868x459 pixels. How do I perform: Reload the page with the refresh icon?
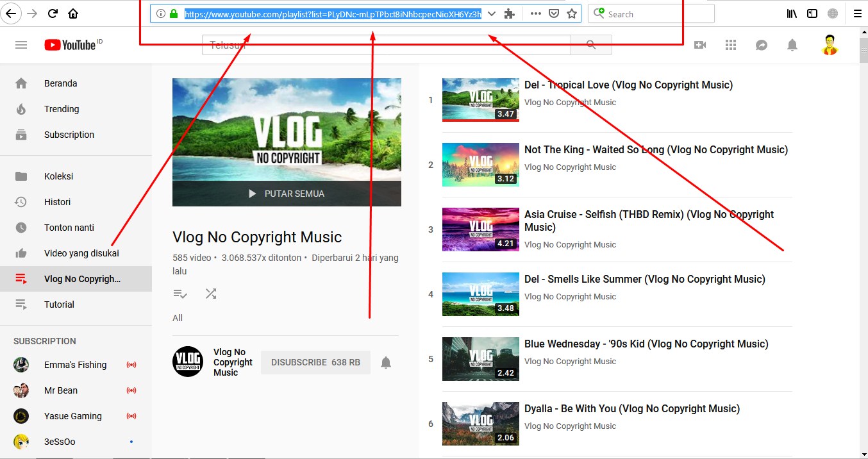click(x=53, y=13)
